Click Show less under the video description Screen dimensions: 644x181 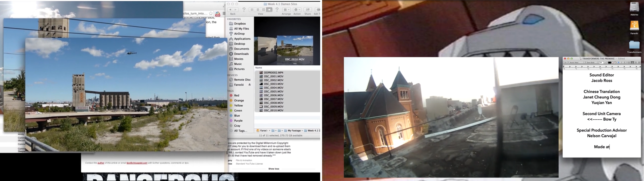[274, 169]
